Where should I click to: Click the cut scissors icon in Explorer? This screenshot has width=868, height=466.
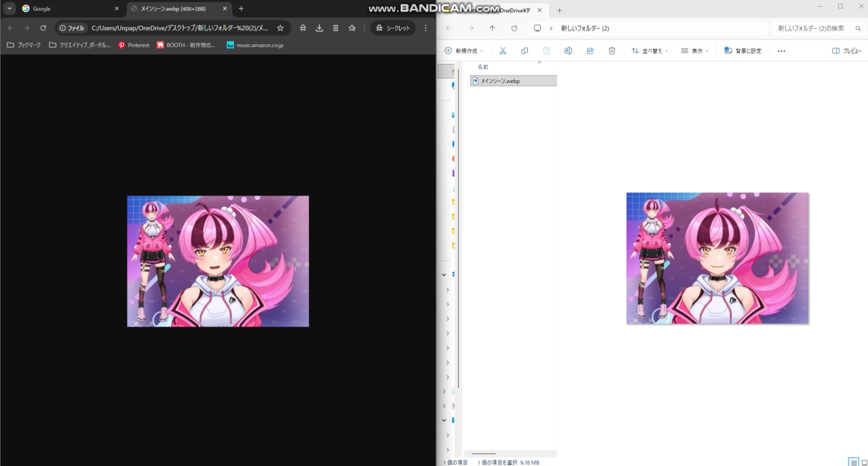(x=503, y=51)
